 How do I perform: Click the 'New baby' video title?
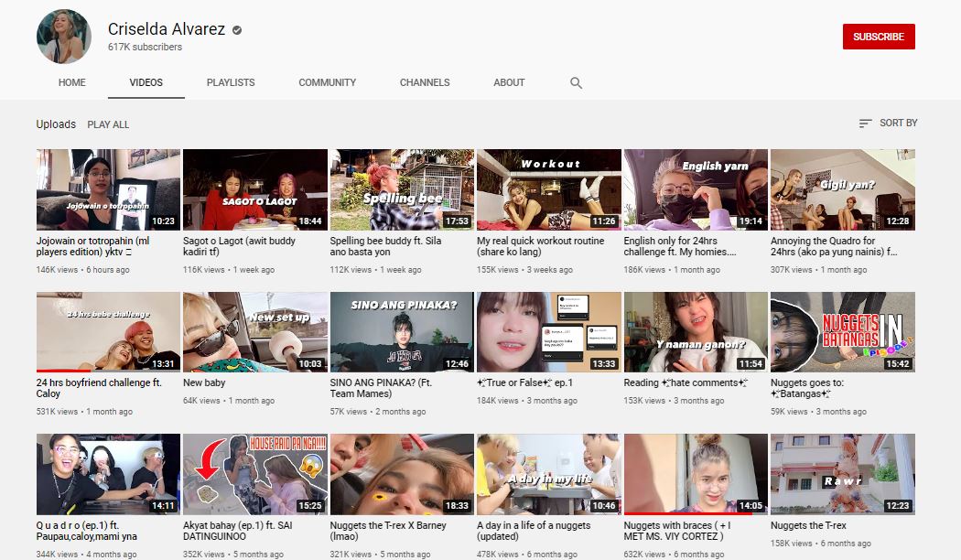[x=204, y=382]
